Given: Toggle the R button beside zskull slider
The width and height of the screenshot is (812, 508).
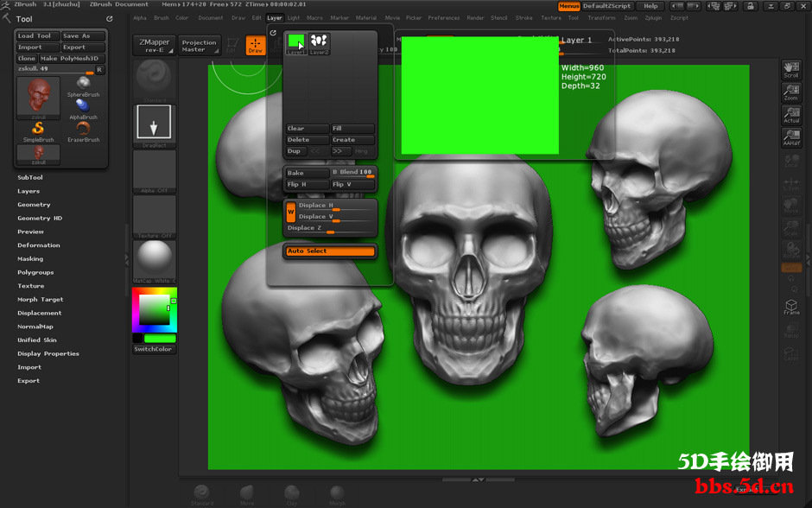Looking at the screenshot, I should [99, 69].
